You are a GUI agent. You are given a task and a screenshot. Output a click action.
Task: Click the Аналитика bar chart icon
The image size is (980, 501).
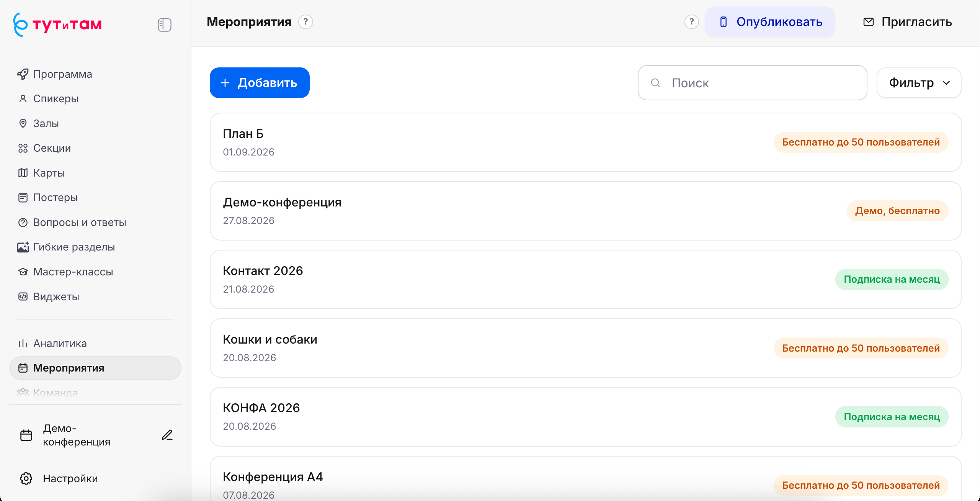tap(23, 343)
